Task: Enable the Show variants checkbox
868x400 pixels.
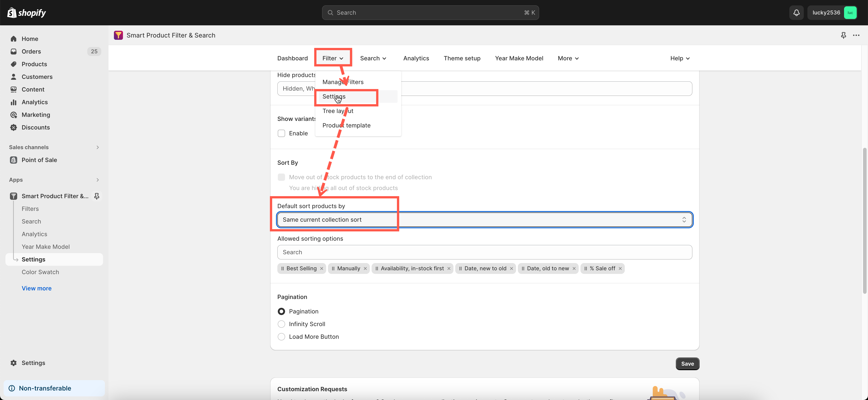Action: pyautogui.click(x=281, y=133)
